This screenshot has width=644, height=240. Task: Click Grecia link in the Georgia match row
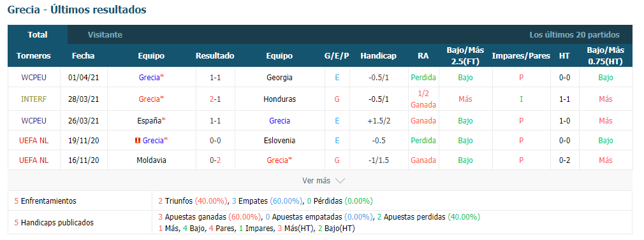click(149, 77)
